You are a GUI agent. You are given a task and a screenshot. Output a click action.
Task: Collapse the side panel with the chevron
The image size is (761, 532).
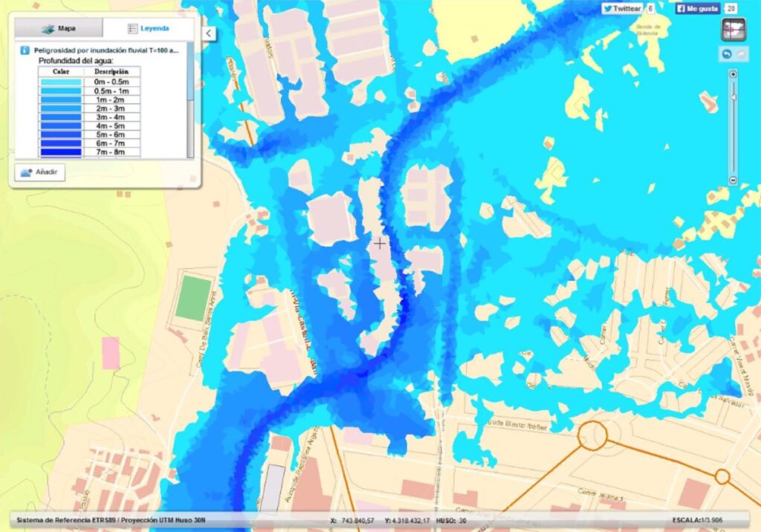pos(209,33)
